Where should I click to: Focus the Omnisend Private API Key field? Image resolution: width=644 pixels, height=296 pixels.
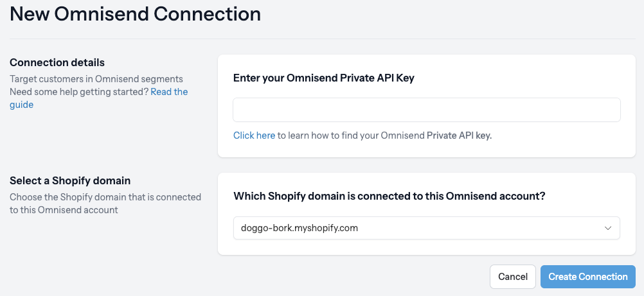pyautogui.click(x=426, y=110)
